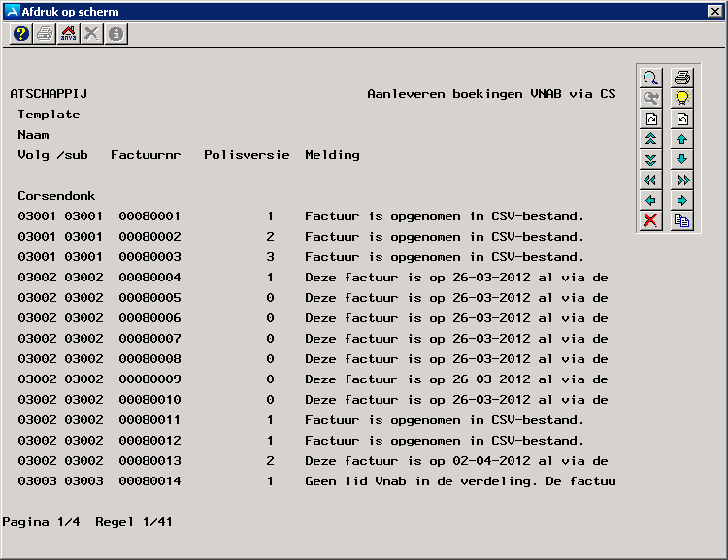Click the page icon with counterclockwise arrow

click(x=681, y=118)
